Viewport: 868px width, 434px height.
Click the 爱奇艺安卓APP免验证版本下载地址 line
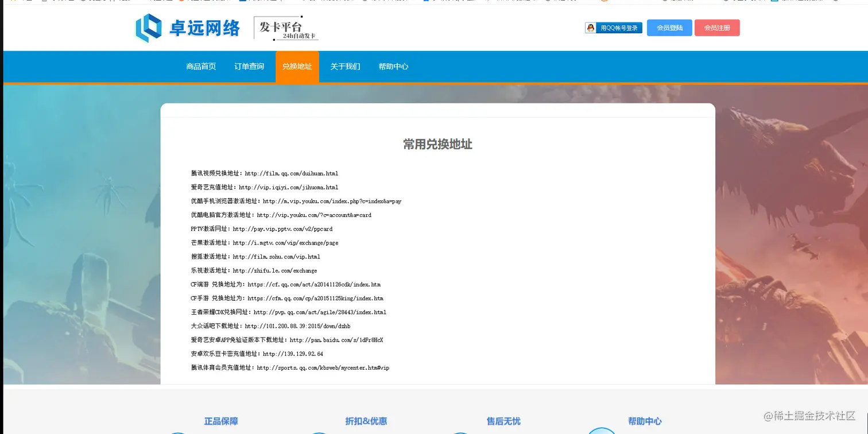pyautogui.click(x=287, y=340)
